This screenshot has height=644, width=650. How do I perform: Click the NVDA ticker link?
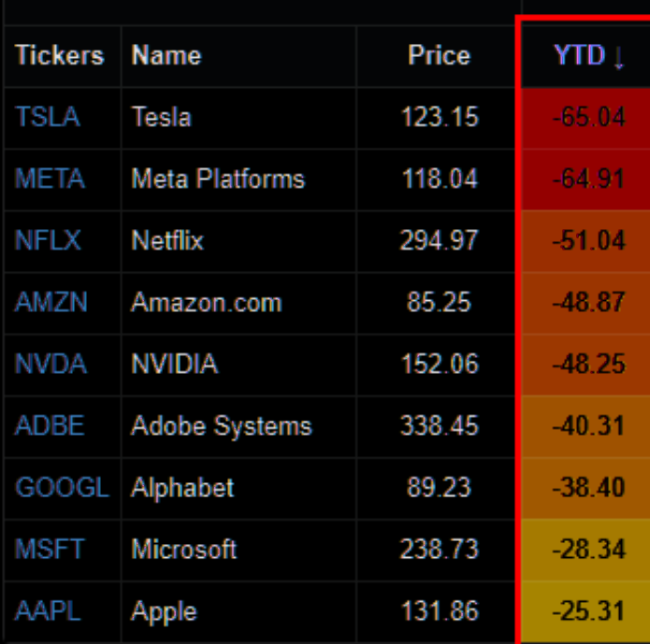(x=51, y=364)
